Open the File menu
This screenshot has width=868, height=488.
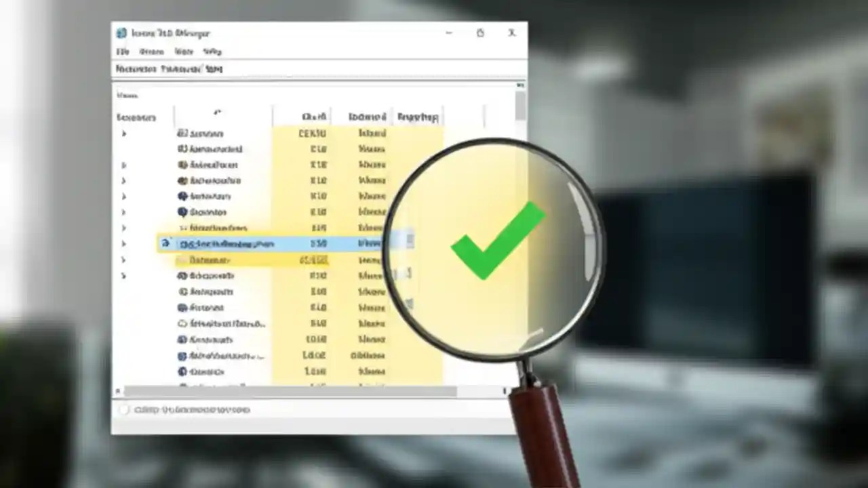coord(122,52)
